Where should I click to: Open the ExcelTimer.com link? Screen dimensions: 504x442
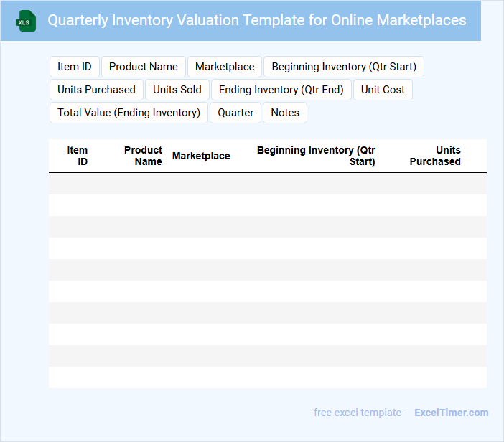click(x=452, y=413)
